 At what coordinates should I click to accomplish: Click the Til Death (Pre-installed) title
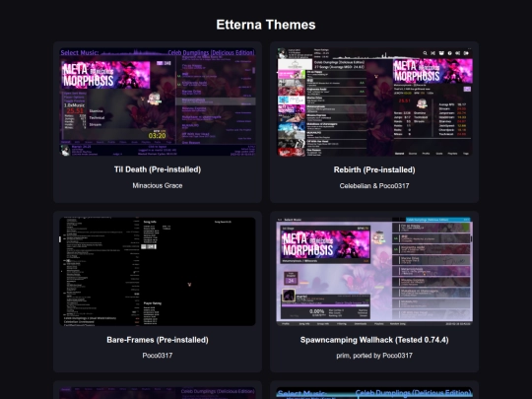click(158, 169)
